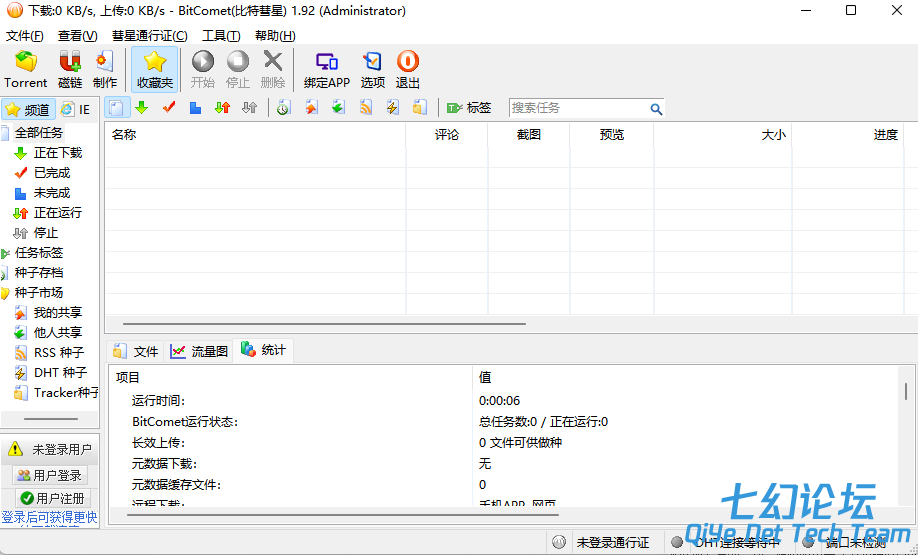
Task: Sort by Size (大小) column header
Action: tap(722, 135)
